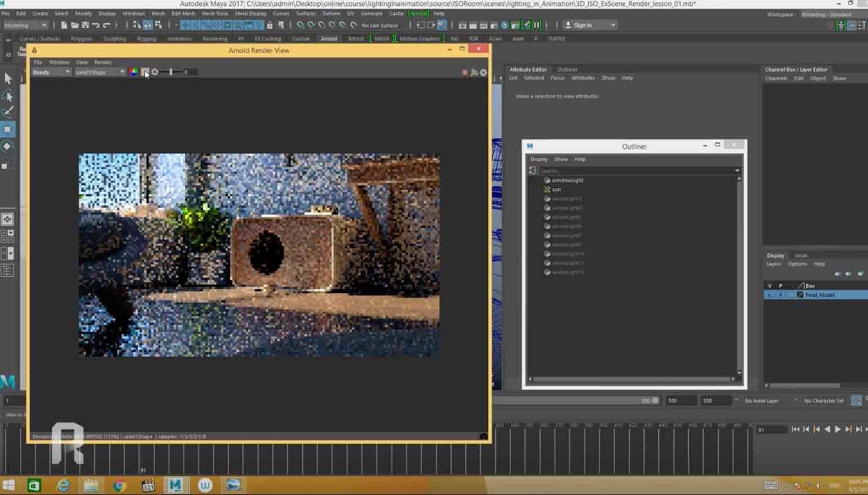Open the Beauty AOV dropdown
The height and width of the screenshot is (495, 868).
click(x=51, y=72)
